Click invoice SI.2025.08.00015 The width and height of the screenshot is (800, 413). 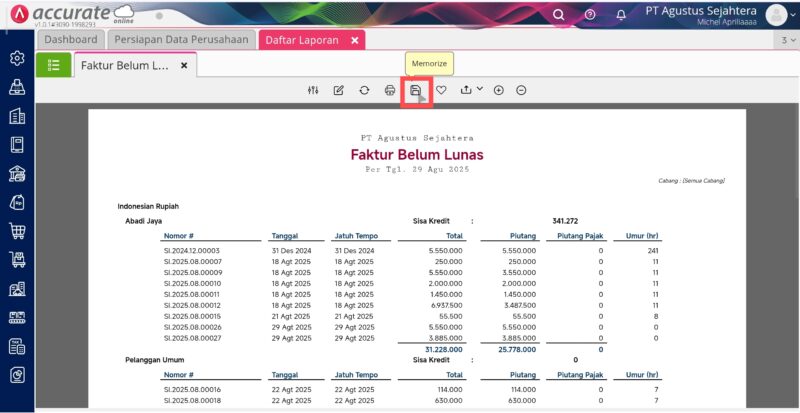click(x=193, y=317)
